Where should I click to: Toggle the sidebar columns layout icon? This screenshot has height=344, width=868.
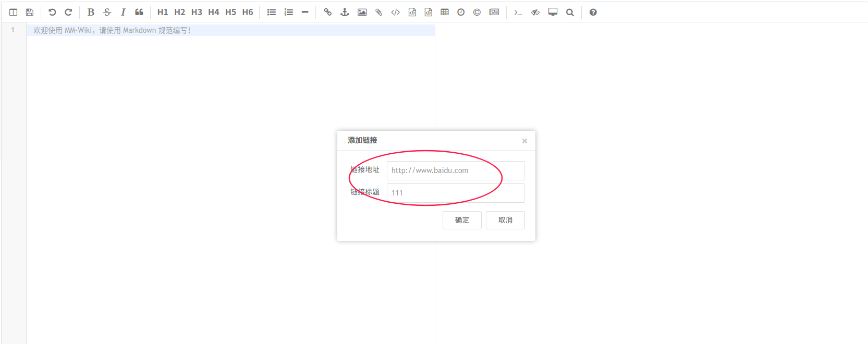14,12
